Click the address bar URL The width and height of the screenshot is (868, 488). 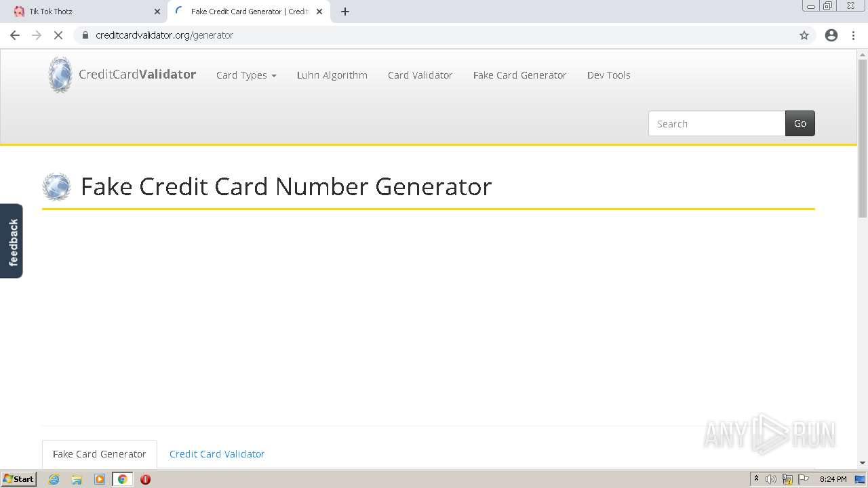(164, 35)
